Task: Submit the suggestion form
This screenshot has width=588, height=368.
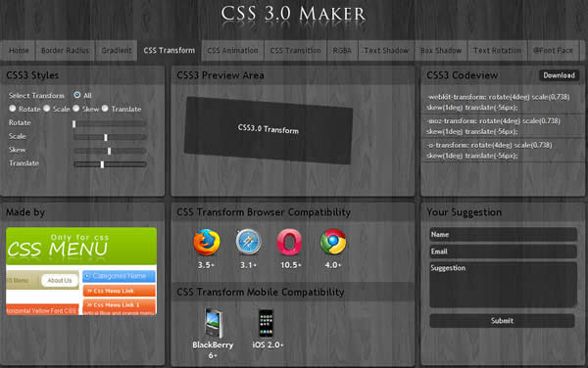Action: pos(502,321)
